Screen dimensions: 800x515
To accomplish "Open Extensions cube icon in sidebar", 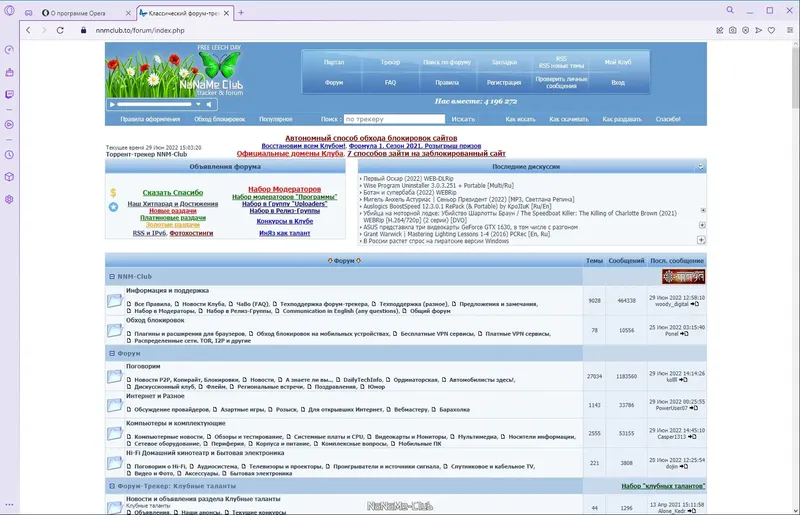I will 9,177.
